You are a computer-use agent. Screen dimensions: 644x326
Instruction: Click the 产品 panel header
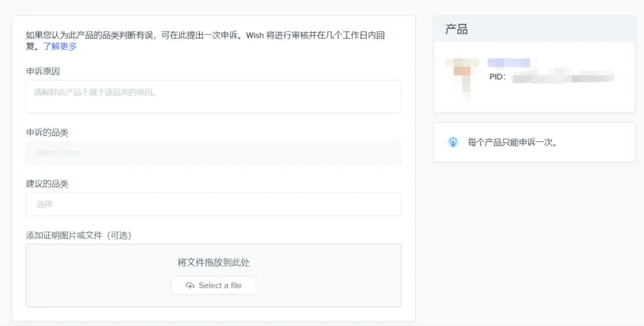[534, 29]
